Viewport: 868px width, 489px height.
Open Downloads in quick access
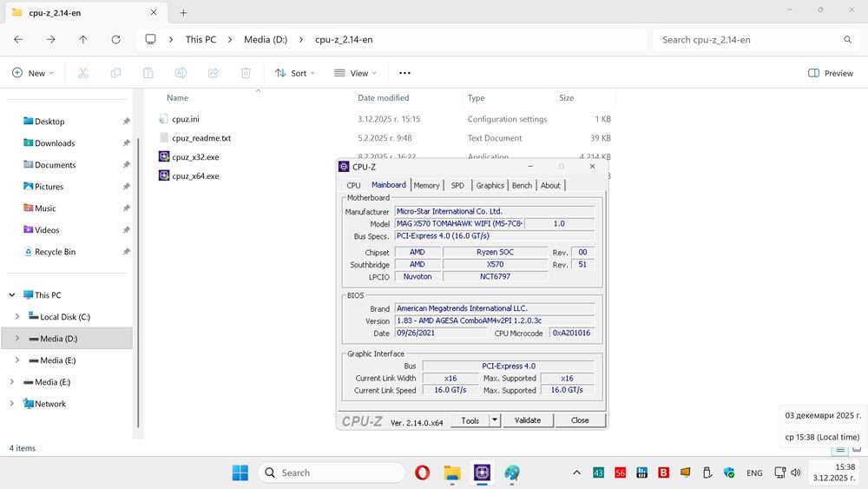(54, 143)
